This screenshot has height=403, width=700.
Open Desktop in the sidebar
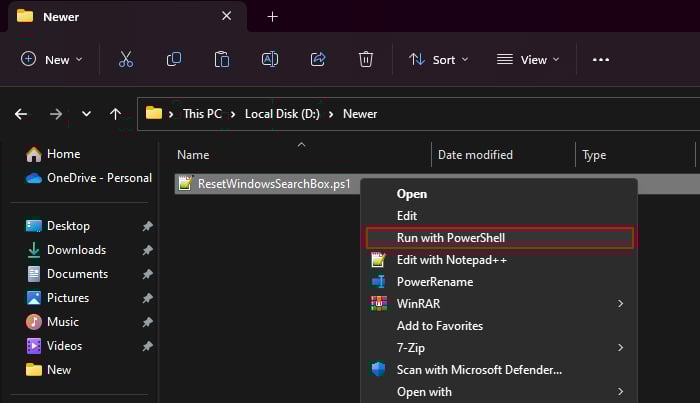pos(58,226)
